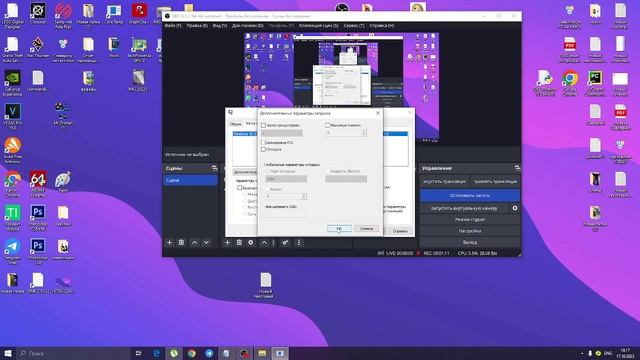Screen dimensions: 640x360
Task: Switch to Общие tab in msconfig
Action: point(235,124)
